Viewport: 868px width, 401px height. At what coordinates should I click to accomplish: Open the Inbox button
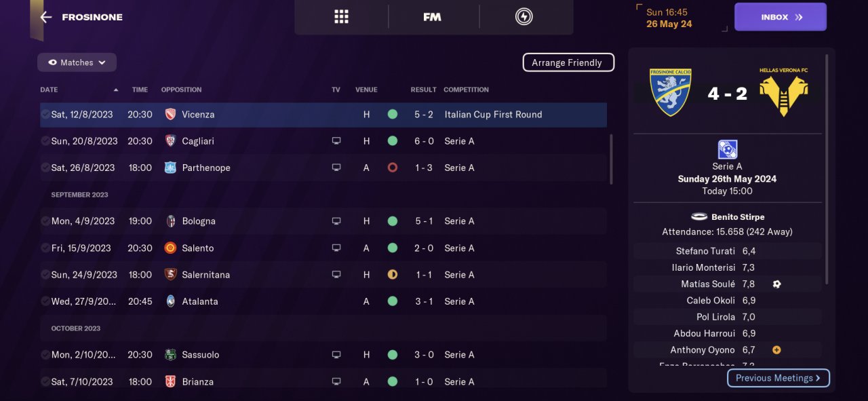(780, 17)
